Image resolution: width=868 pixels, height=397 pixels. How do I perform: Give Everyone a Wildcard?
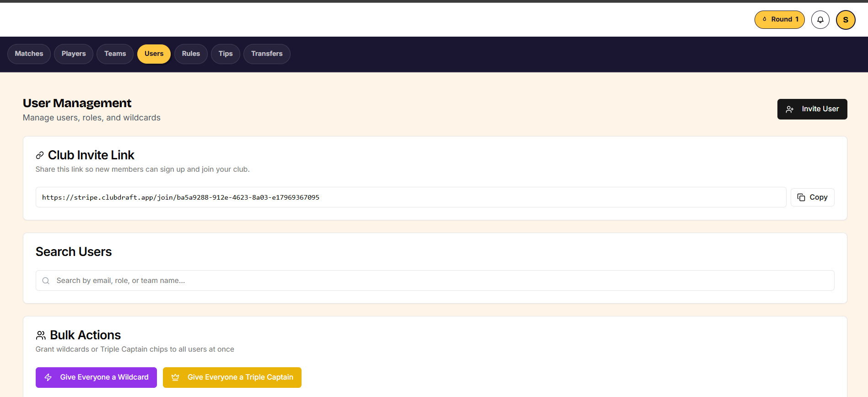pos(96,377)
